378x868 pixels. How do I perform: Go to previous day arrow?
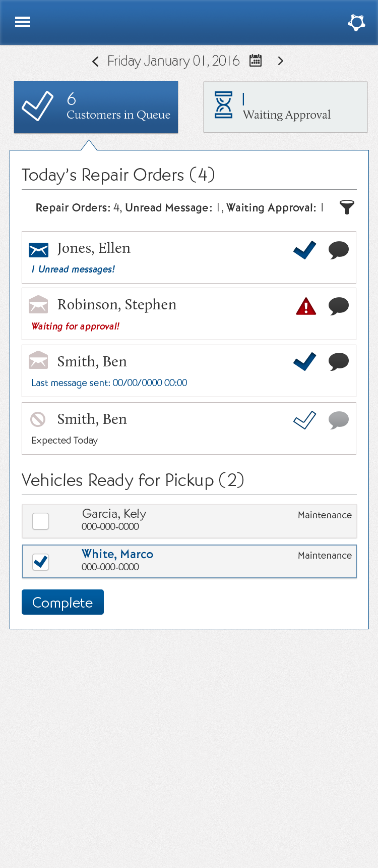point(95,62)
